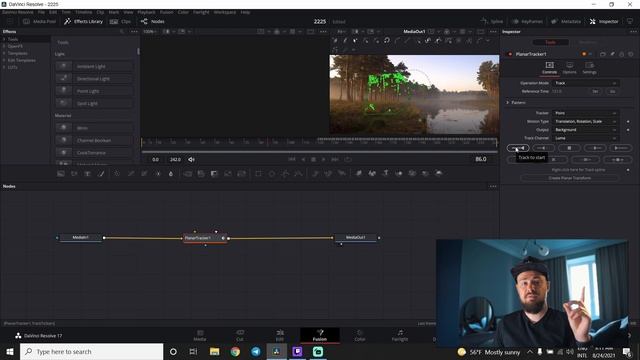Add a Text+ node from the toolbar
Image resolution: width=640 pixels, height=360 pixels.
pos(87,173)
